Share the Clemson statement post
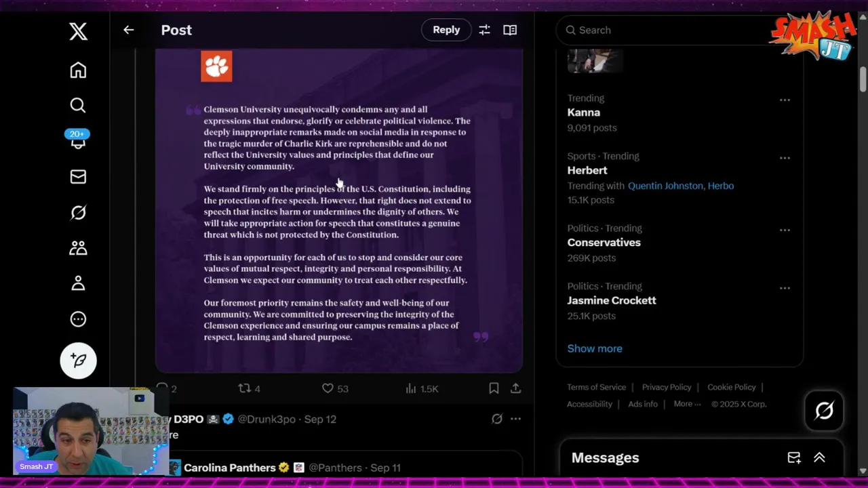This screenshot has height=488, width=868. (516, 388)
